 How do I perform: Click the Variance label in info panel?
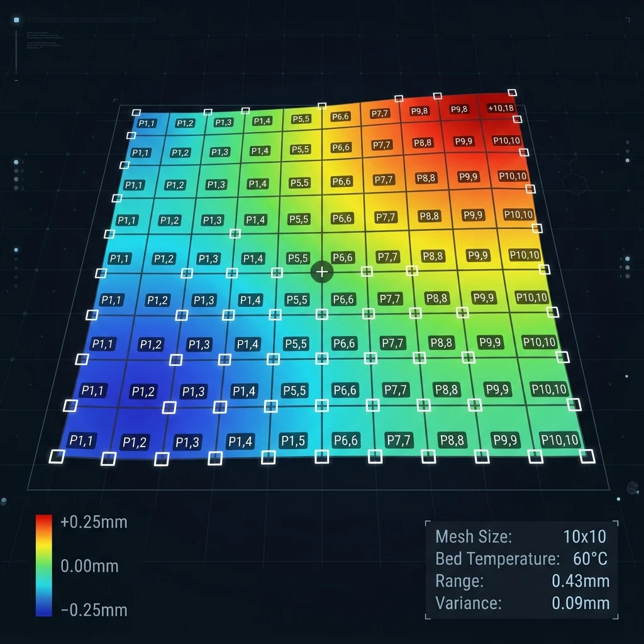click(x=469, y=603)
